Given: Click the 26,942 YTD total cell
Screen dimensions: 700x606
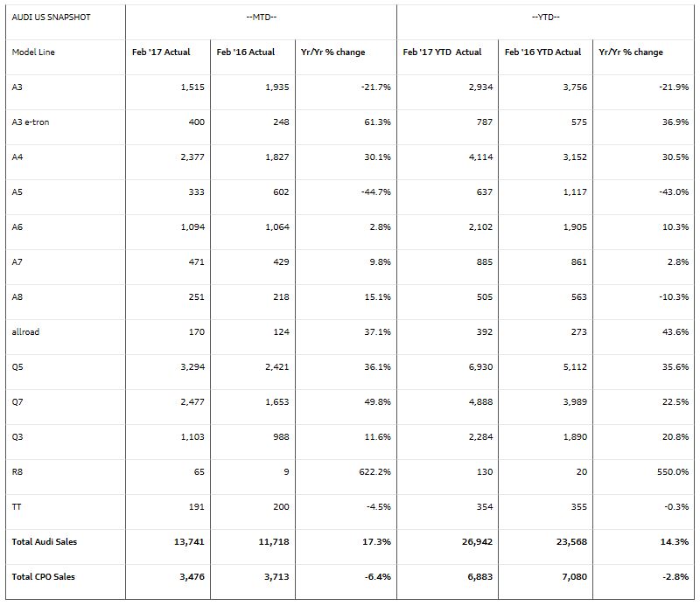Looking at the screenshot, I should point(477,541).
